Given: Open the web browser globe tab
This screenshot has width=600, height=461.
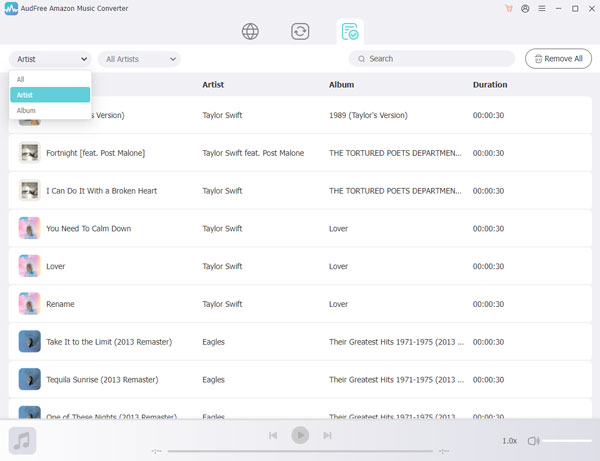Looking at the screenshot, I should 250,31.
